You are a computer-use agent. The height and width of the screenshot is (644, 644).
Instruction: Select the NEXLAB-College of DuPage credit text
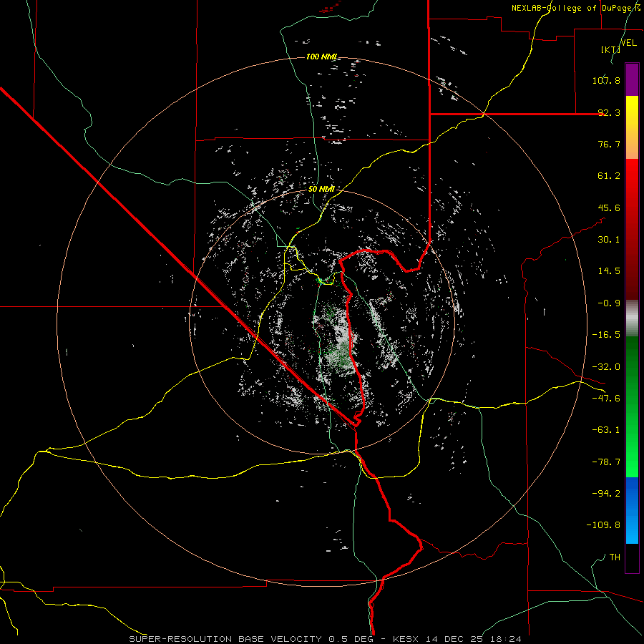point(574,8)
